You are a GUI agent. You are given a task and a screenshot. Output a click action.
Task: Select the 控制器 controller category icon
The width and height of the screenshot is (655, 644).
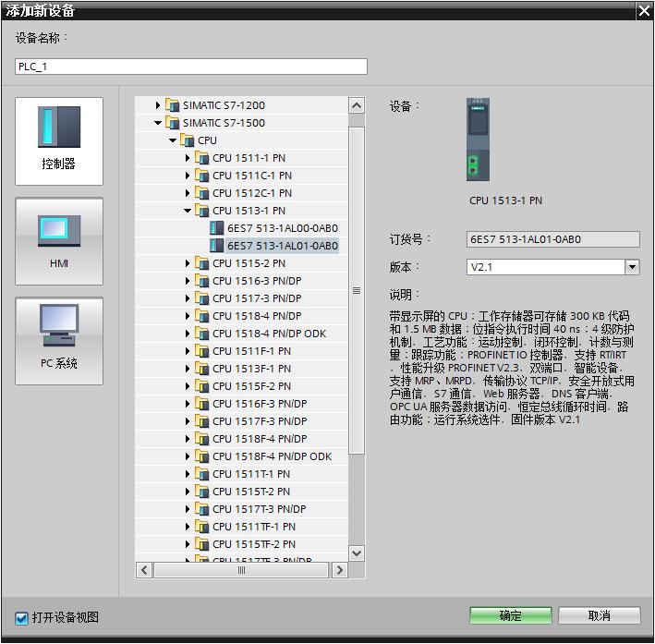pyautogui.click(x=59, y=141)
